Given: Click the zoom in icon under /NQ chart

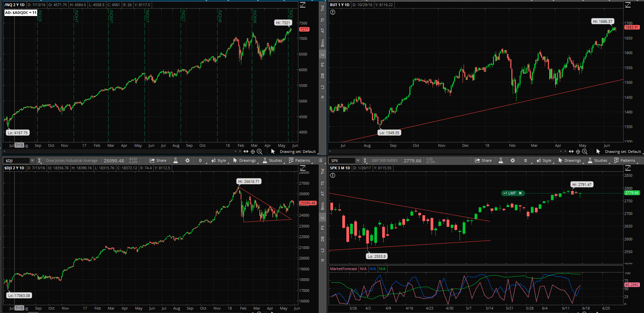Looking at the screenshot, I should [259, 152].
